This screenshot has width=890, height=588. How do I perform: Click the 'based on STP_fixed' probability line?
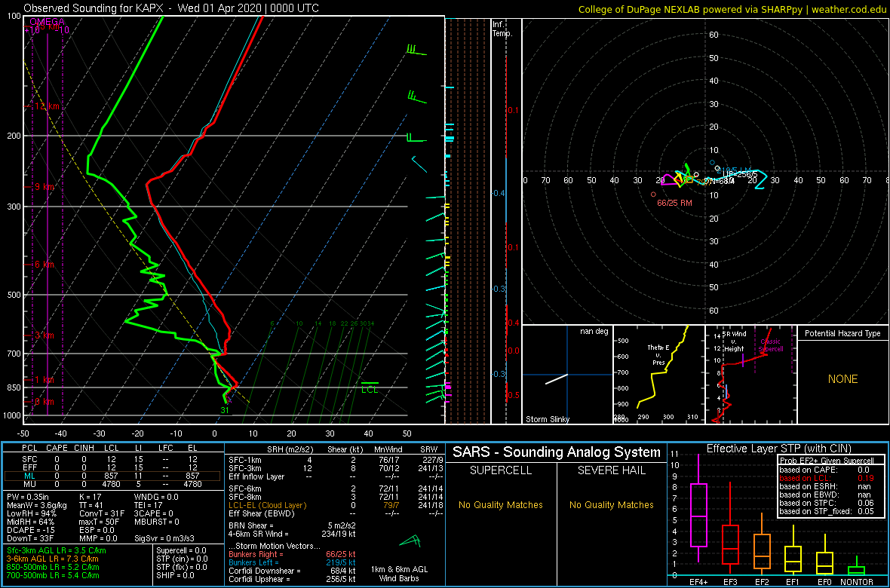point(827,511)
